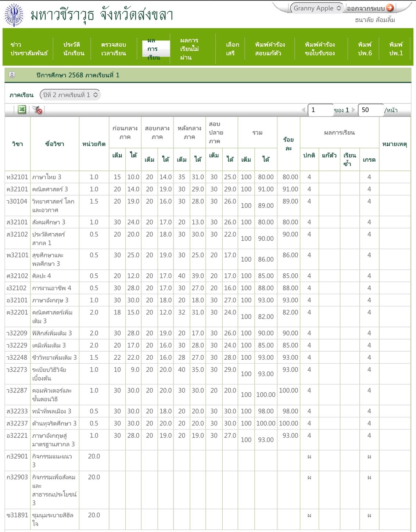The width and height of the screenshot is (416, 532).
Task: Click the พิมพ์ ปพ.6 menu item
Action: click(365, 49)
